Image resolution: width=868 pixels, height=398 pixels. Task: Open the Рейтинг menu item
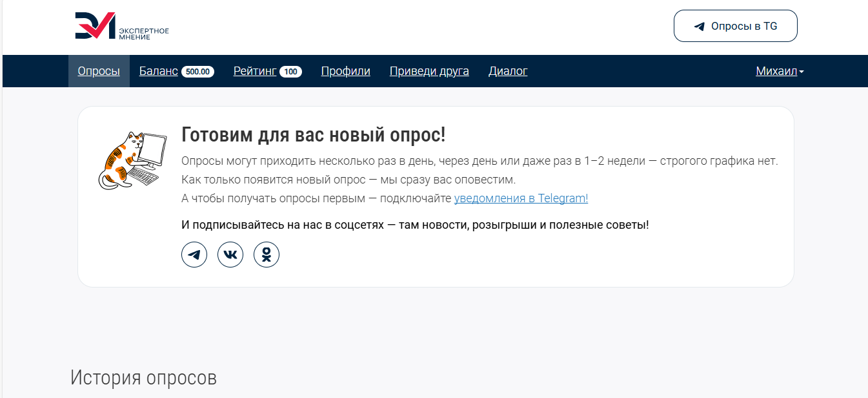255,71
